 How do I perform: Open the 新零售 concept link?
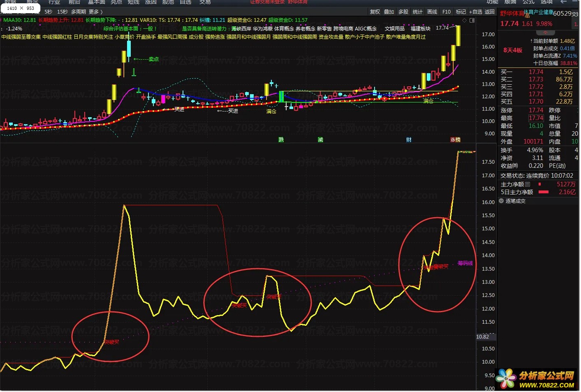click(324, 29)
